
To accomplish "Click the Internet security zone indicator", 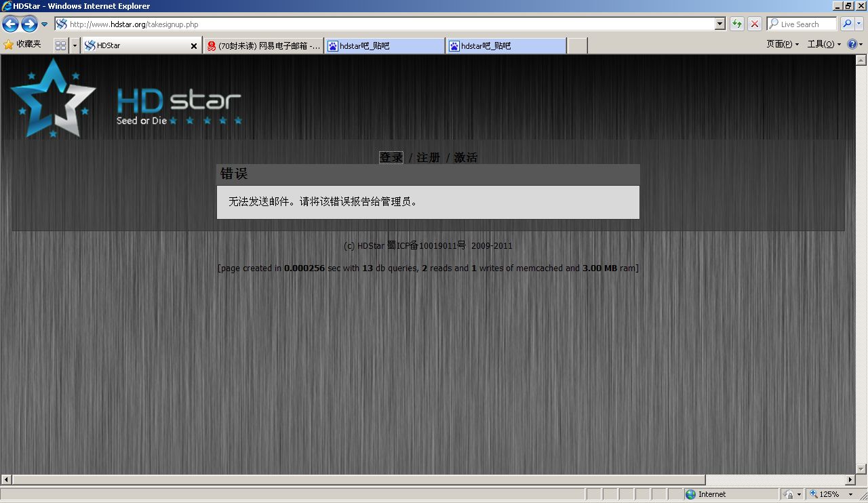I will click(x=731, y=494).
